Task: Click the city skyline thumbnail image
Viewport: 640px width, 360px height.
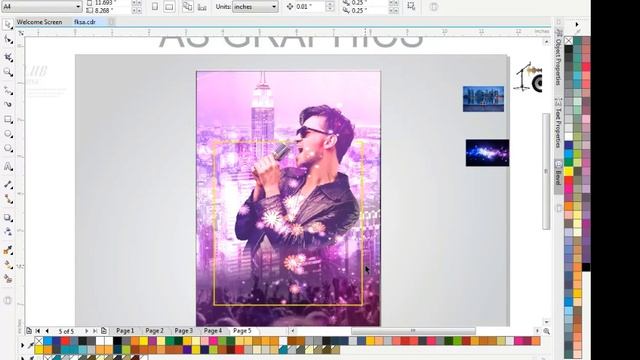Action: (x=483, y=99)
